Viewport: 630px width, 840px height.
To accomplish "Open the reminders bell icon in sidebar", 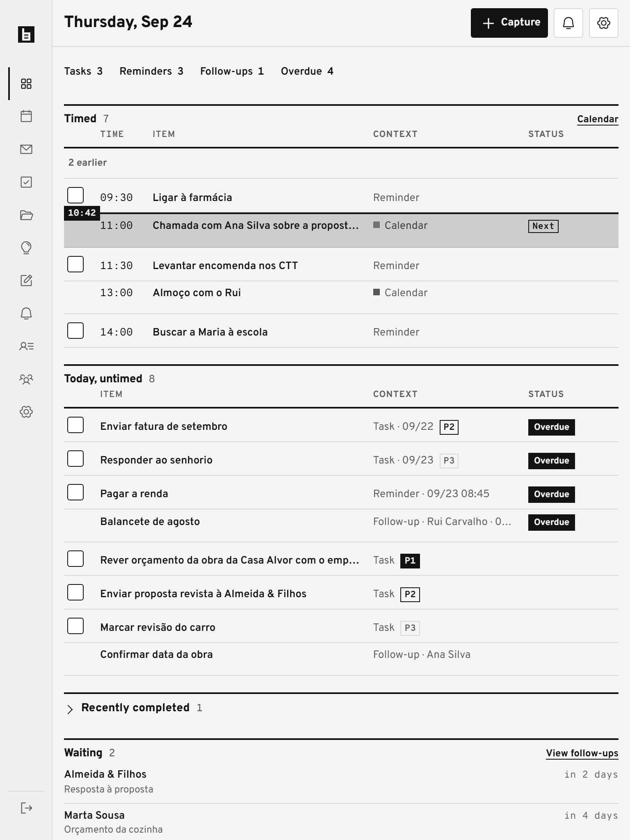I will pyautogui.click(x=26, y=313).
